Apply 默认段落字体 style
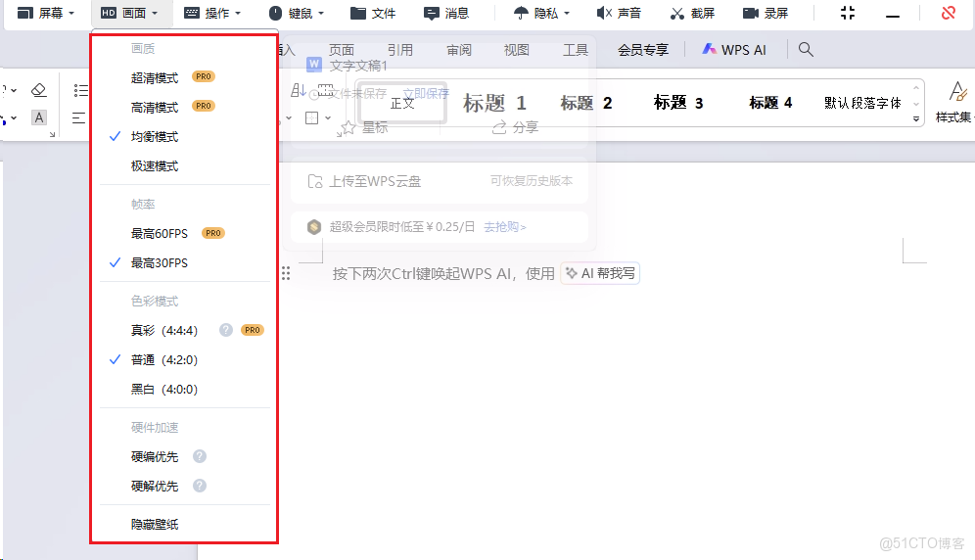975x560 pixels. (x=863, y=103)
